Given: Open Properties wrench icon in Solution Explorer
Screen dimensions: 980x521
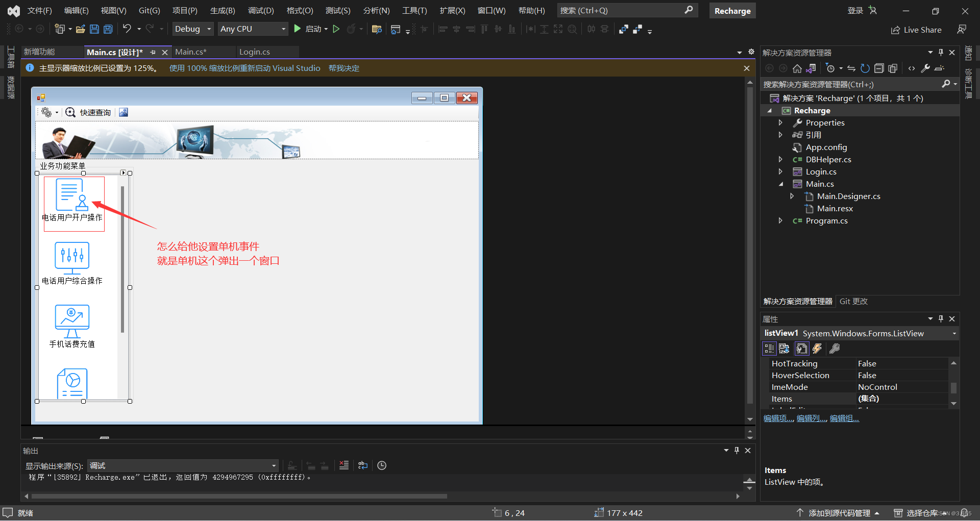Looking at the screenshot, I should (x=925, y=68).
